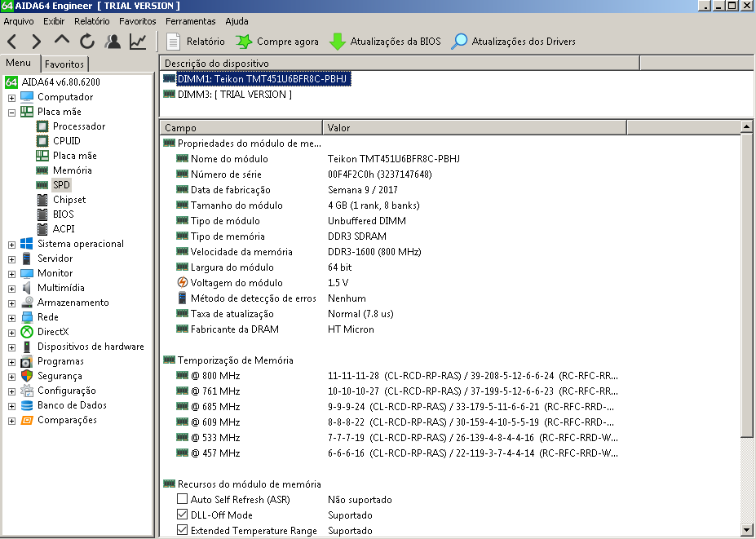
Task: Select the Chipset icon in the tree
Action: [x=42, y=200]
